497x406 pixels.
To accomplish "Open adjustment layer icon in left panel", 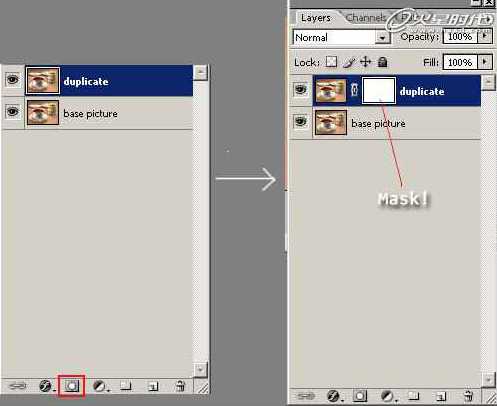I will point(100,386).
